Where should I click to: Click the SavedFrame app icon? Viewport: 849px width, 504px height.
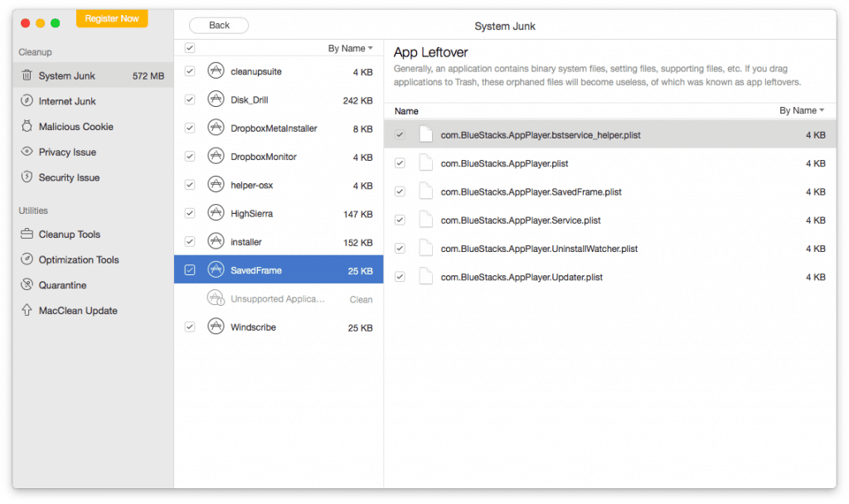point(216,269)
